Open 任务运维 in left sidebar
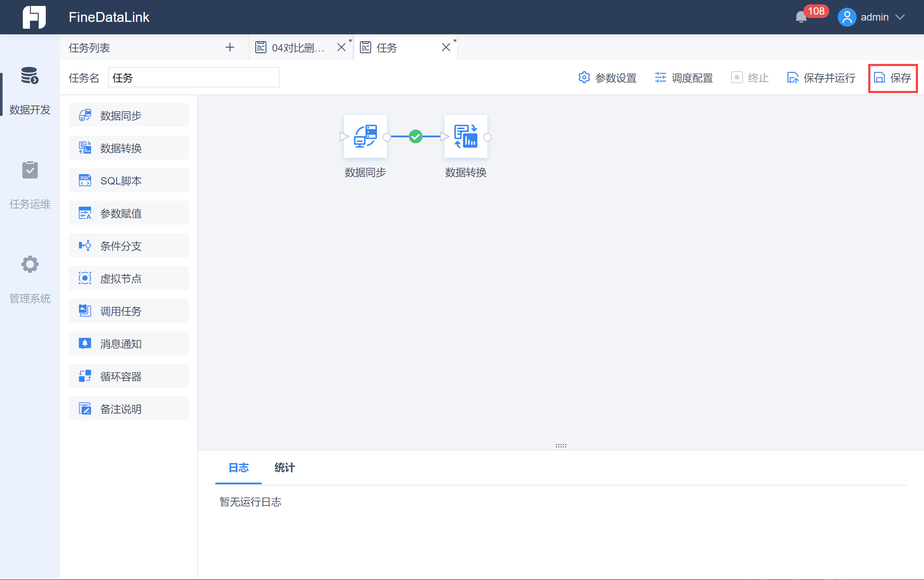The height and width of the screenshot is (580, 924). [x=30, y=185]
